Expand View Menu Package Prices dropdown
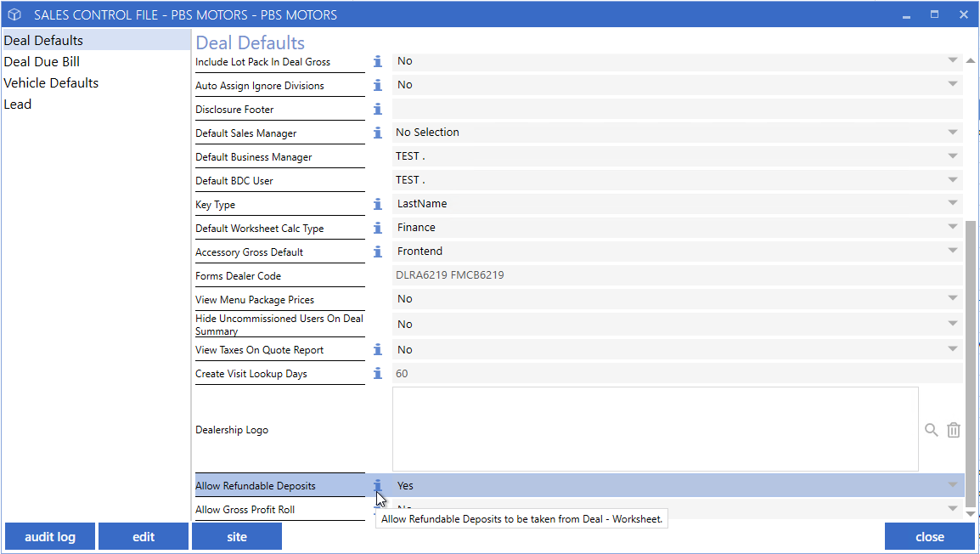Screen dimensions: 980x554 click(953, 298)
